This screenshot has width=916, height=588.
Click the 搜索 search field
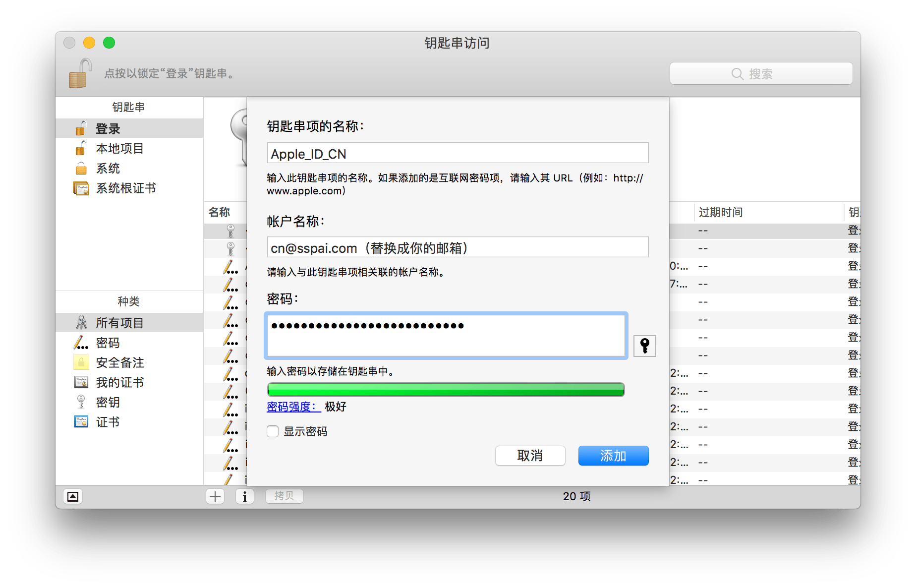tap(760, 74)
